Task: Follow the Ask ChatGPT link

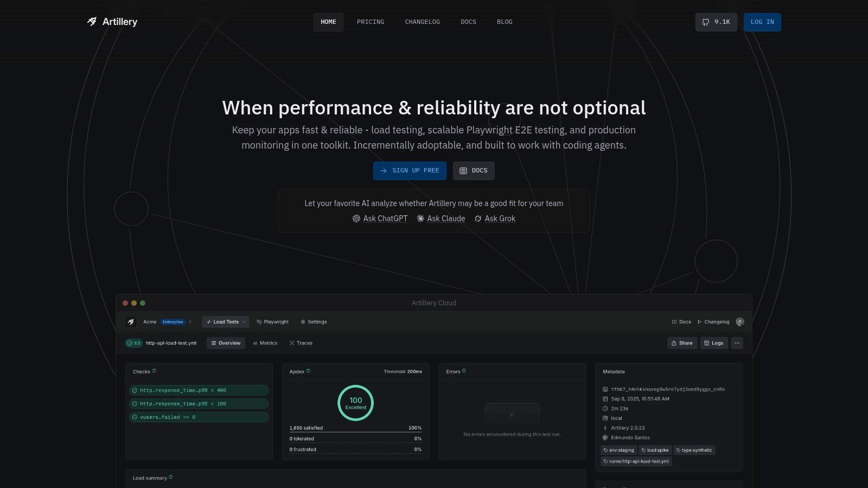Action: point(380,219)
